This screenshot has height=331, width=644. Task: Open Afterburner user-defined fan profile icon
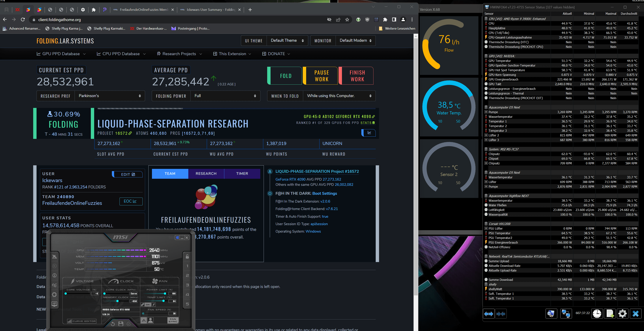150,320
